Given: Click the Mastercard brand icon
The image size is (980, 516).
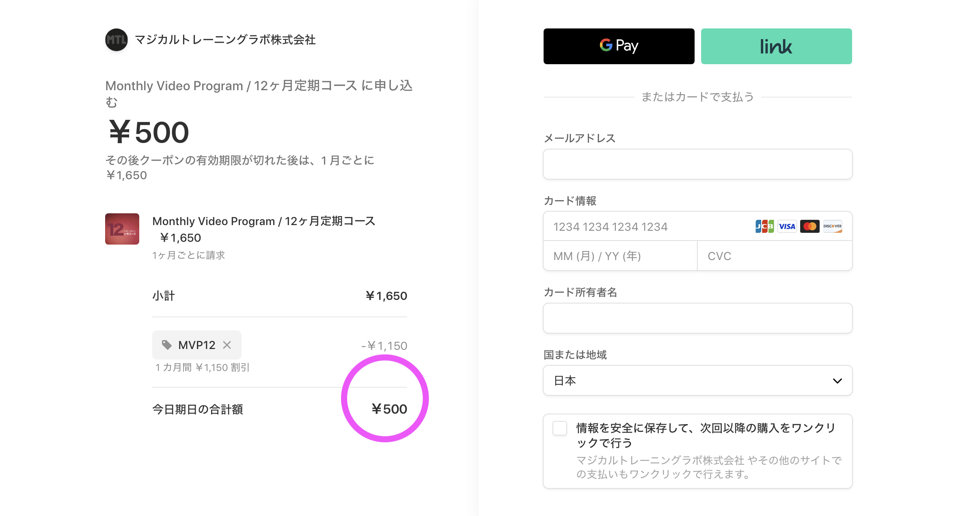Looking at the screenshot, I should coord(810,226).
